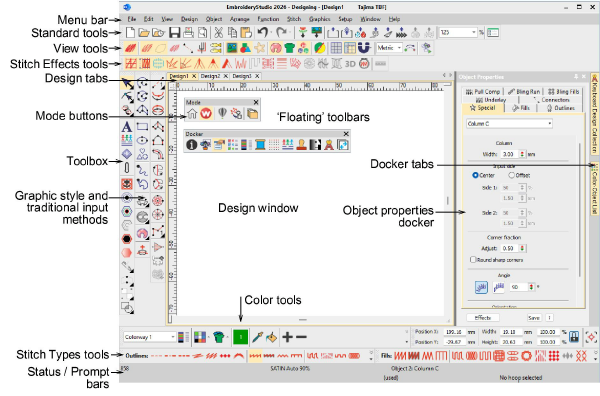
Task: Click the thread spool icon in Docker toolbar
Action: 260,145
